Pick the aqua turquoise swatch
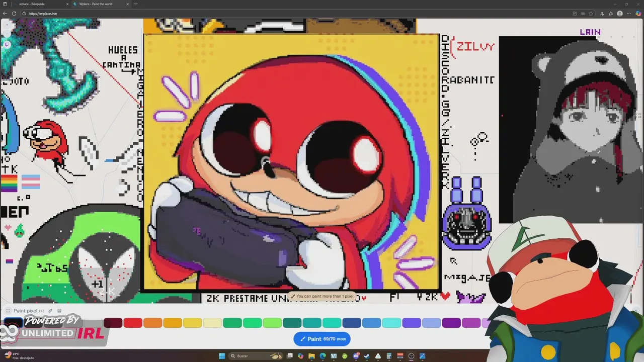Image resolution: width=644 pixels, height=362 pixels. point(332,323)
